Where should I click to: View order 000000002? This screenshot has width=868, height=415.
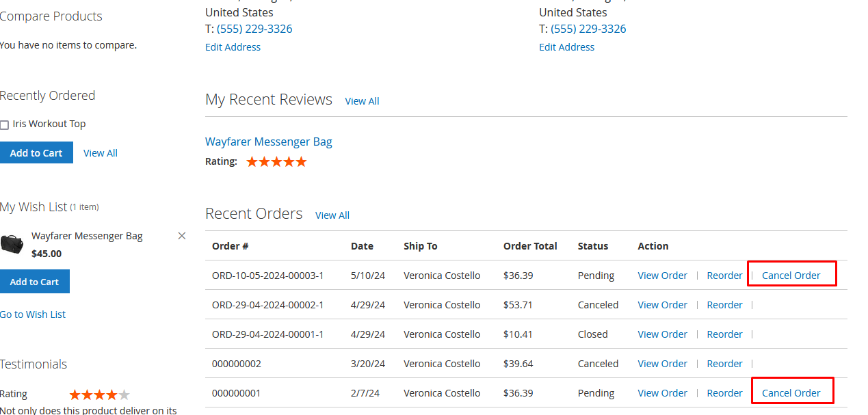(x=662, y=364)
